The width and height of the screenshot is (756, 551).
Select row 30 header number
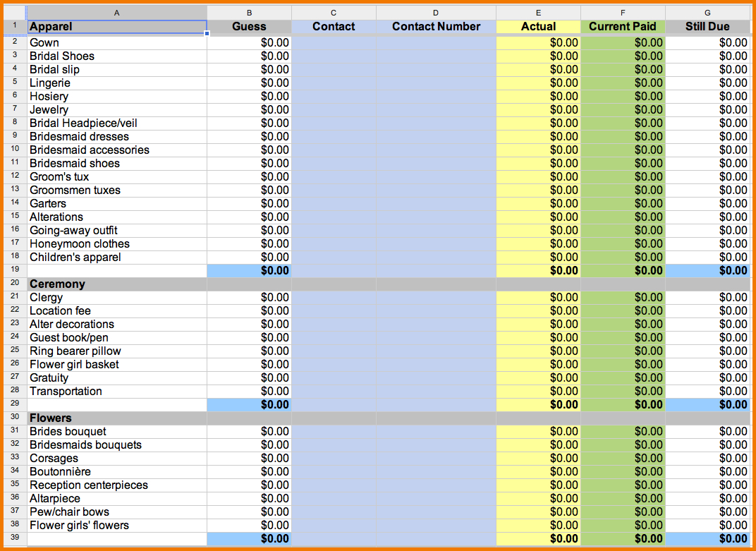tap(14, 418)
